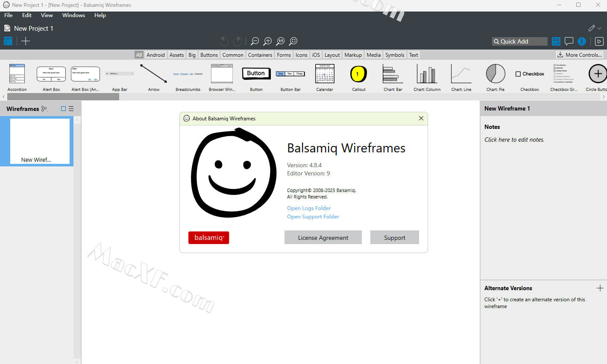Select the Chart: Column control
607x364 pixels.
(x=427, y=78)
